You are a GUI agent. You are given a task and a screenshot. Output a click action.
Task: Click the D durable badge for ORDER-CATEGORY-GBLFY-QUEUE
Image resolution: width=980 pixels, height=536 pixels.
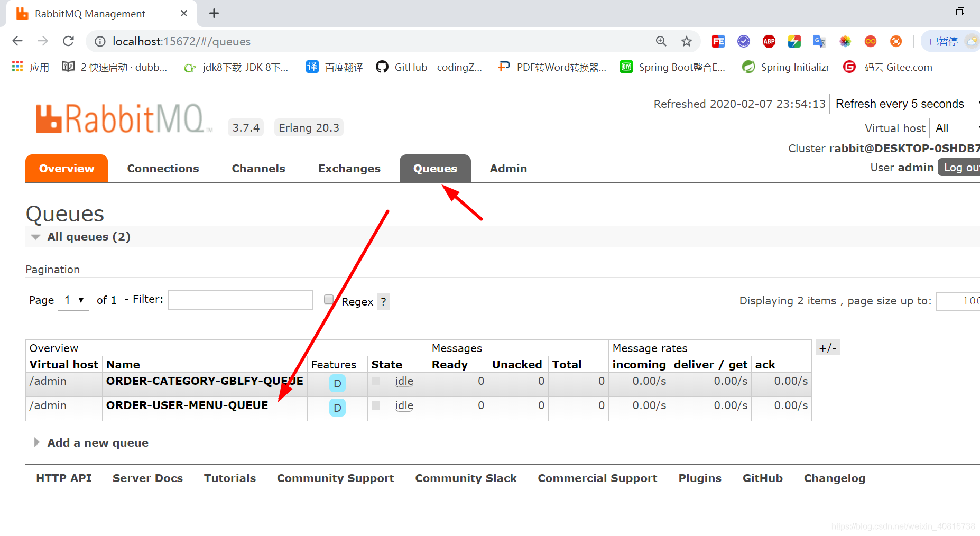click(x=337, y=383)
